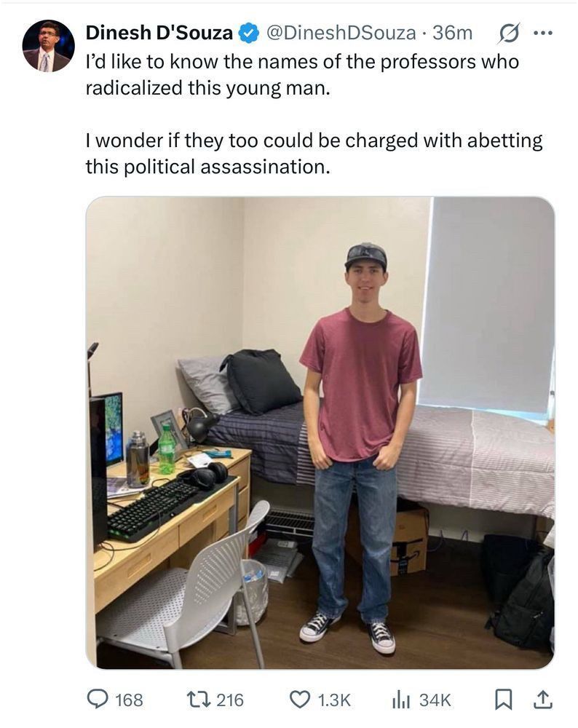Open the @DineshDSouza handle link
578x728 pixels.
tap(341, 33)
